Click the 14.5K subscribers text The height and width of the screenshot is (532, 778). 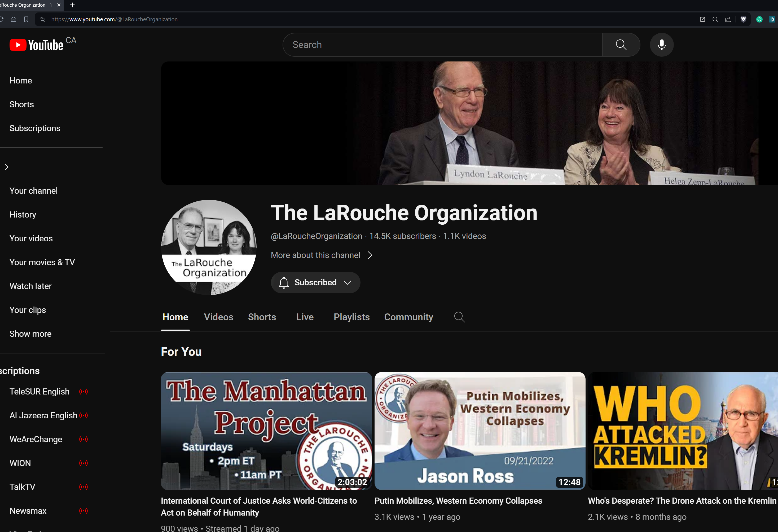coord(402,236)
